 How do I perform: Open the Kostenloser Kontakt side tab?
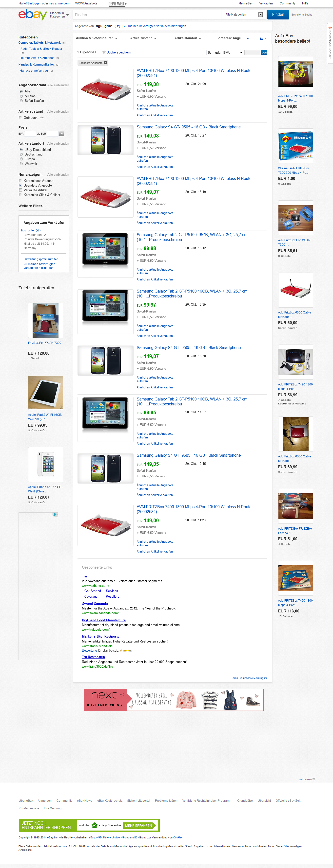(330, 43)
